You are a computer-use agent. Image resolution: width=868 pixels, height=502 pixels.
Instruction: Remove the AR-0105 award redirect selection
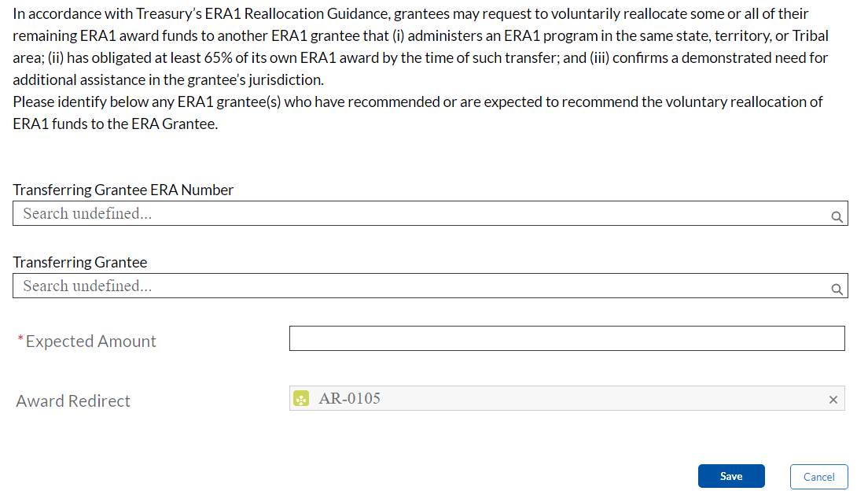pos(833,400)
